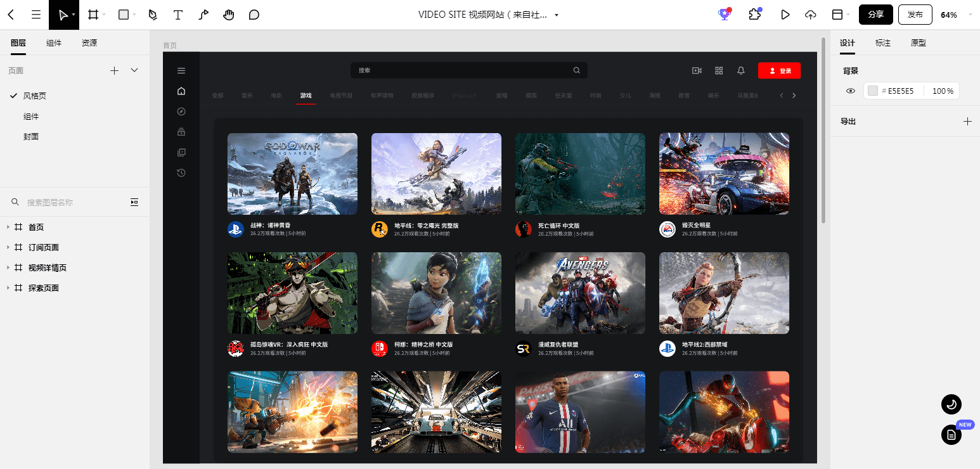
Task: Select the connector line tool
Action: pos(203,15)
